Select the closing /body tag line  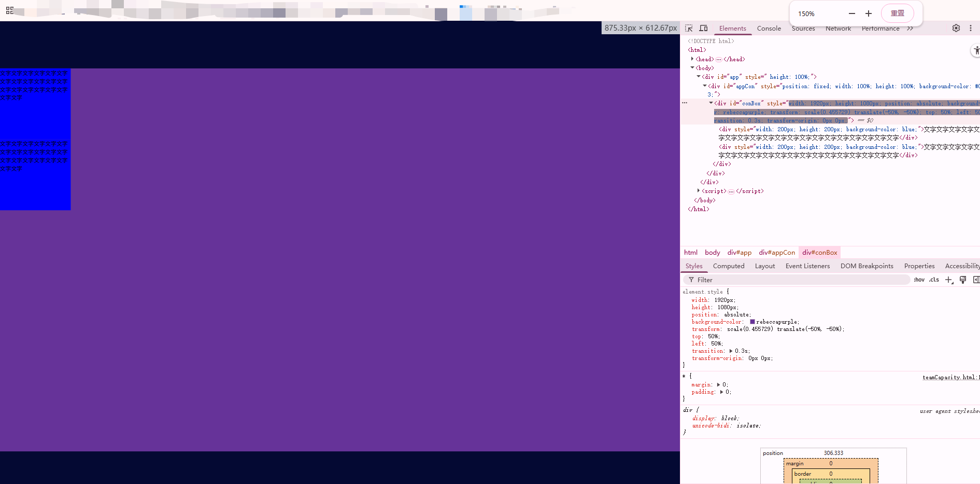[705, 200]
